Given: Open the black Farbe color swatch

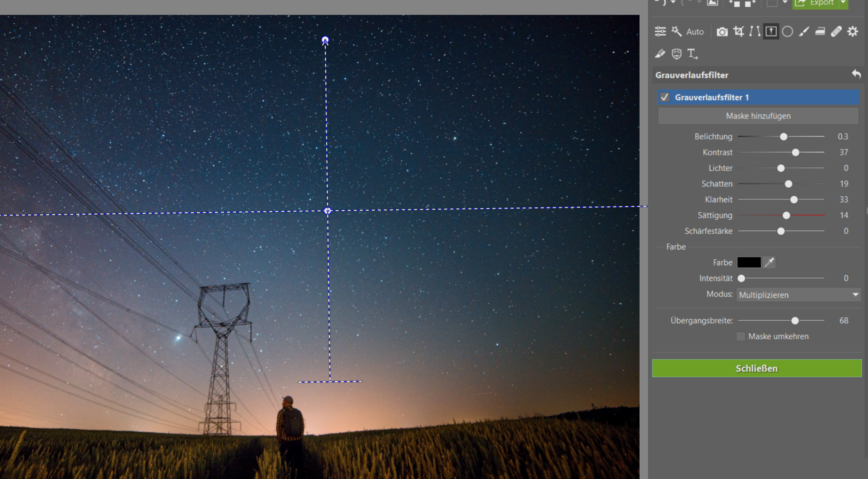Looking at the screenshot, I should click(x=749, y=262).
